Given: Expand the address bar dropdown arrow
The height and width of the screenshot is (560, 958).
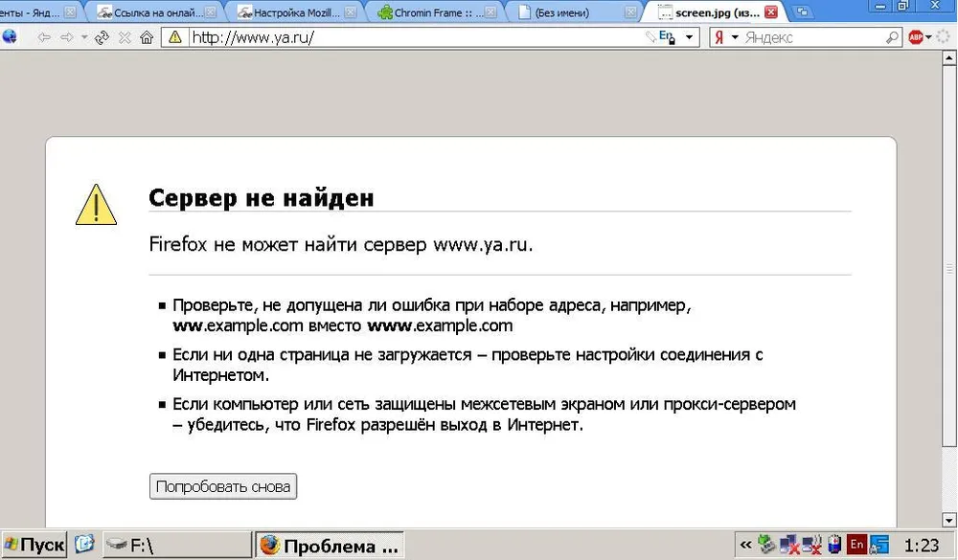Looking at the screenshot, I should pos(689,38).
